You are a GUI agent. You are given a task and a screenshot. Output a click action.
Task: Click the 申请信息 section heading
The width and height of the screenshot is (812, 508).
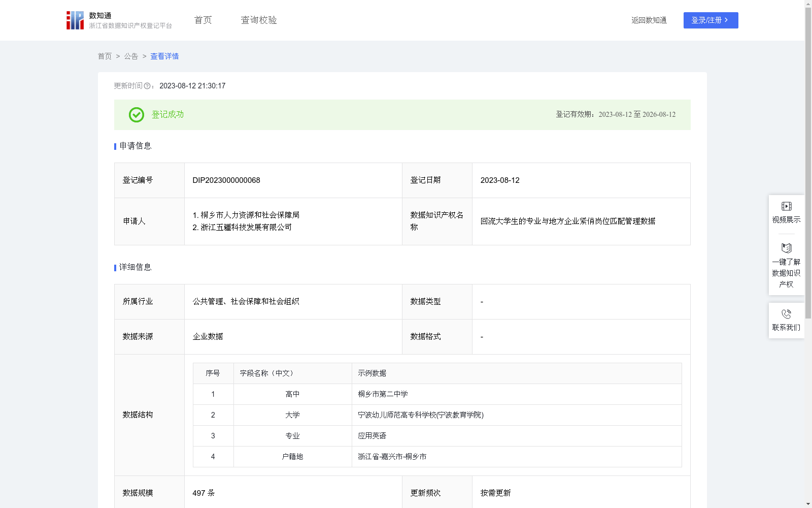pyautogui.click(x=135, y=146)
